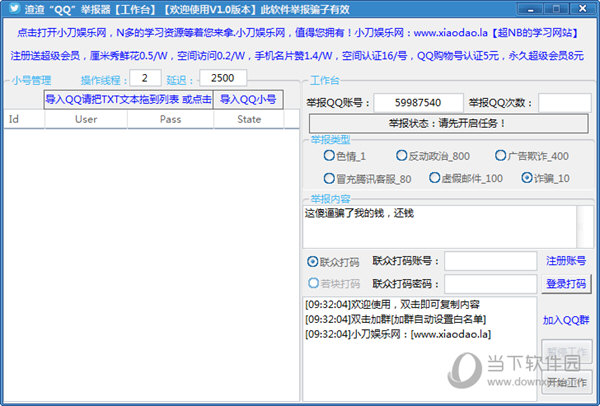This screenshot has width=600, height=406.
Task: Click the top 小刀娱乐网 promo banner line
Action: pos(297,33)
